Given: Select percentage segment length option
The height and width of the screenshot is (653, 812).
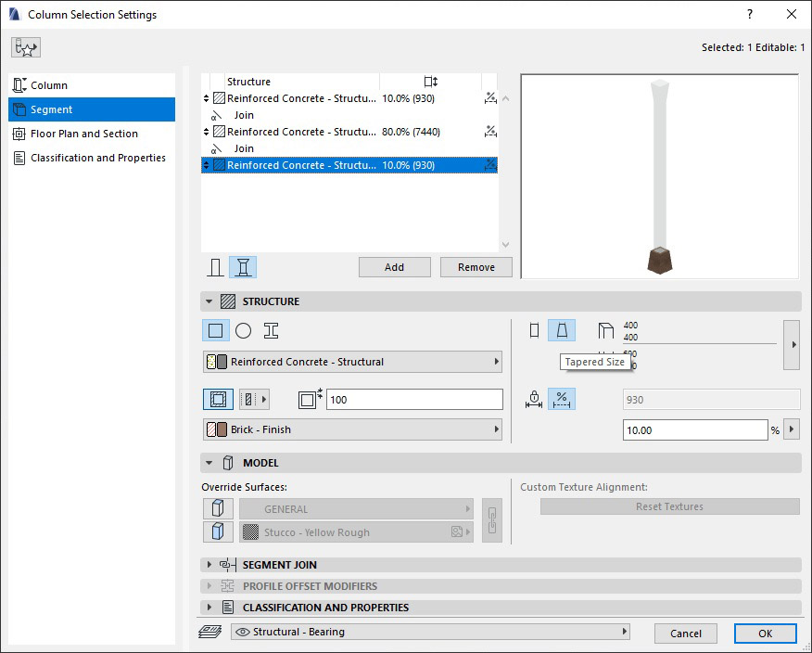Looking at the screenshot, I should click(562, 399).
